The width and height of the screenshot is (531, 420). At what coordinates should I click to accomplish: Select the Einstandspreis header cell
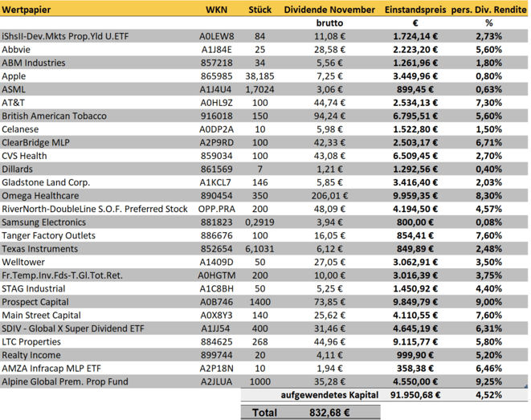pos(415,10)
